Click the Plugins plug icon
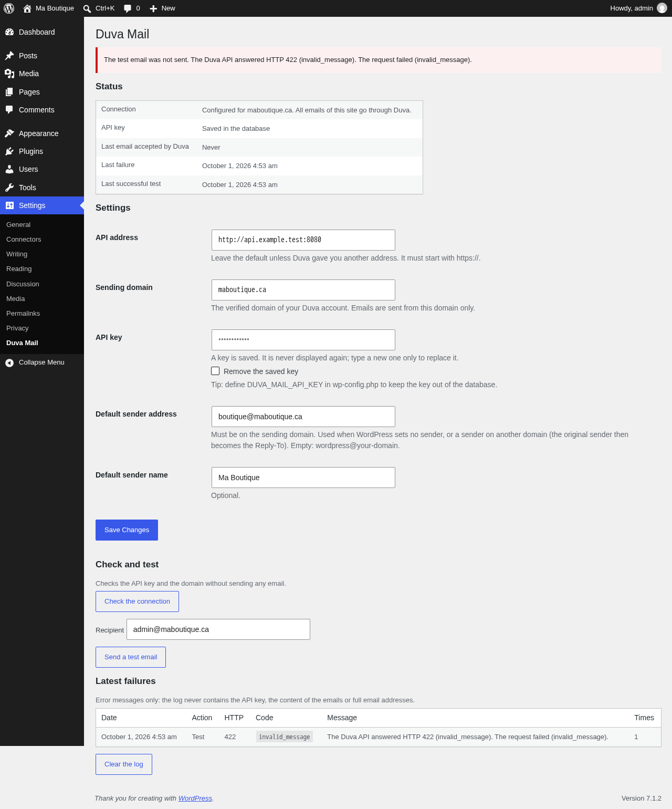Viewport: 672px width, 809px height. point(9,151)
